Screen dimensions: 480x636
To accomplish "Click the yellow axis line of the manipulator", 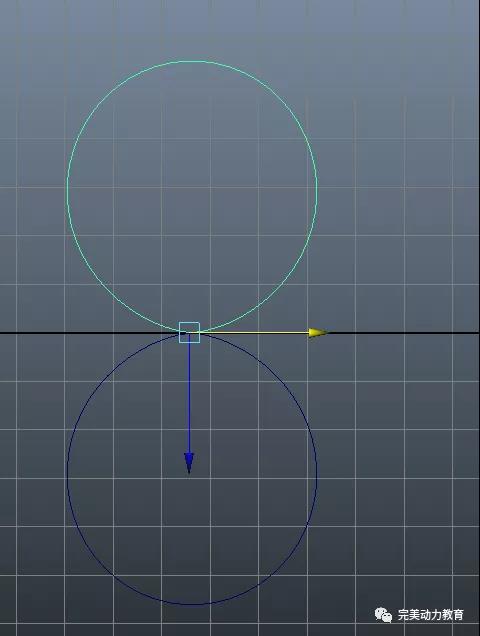I will pos(254,333).
